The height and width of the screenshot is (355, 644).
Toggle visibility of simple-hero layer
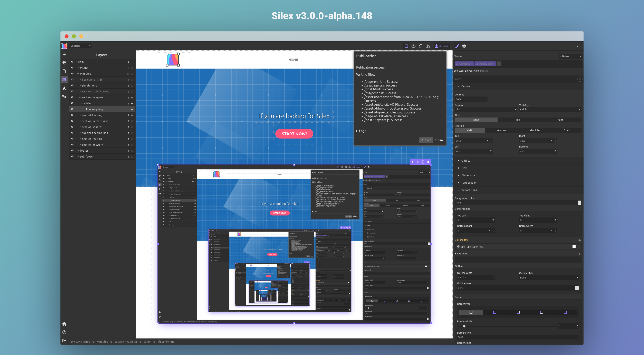pyautogui.click(x=72, y=85)
